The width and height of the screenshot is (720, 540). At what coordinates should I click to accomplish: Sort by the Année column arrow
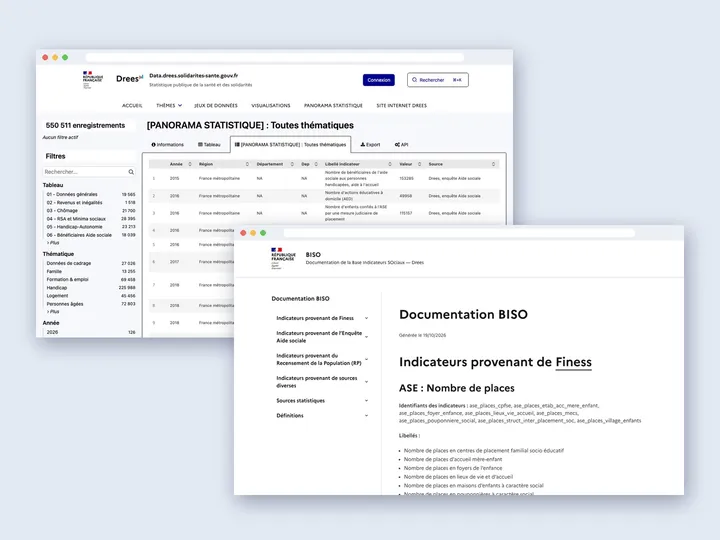[x=190, y=164]
